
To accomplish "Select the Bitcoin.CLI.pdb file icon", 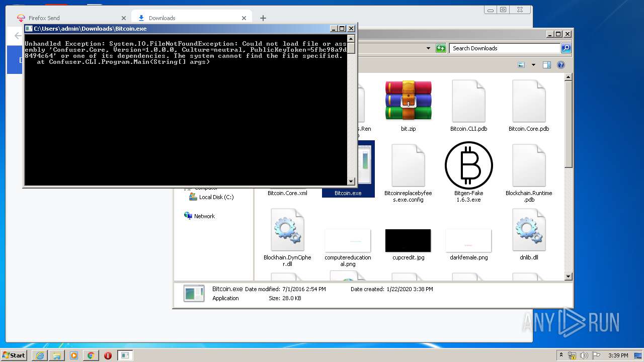I will point(468,101).
